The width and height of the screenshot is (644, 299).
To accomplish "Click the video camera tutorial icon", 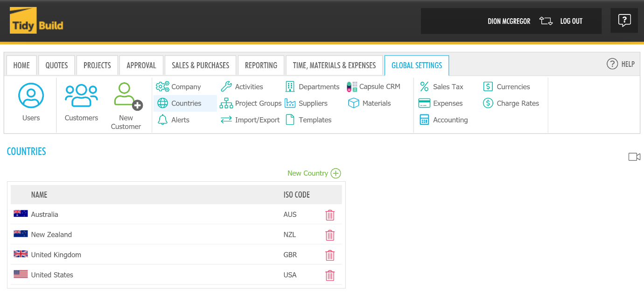I will 634,157.
